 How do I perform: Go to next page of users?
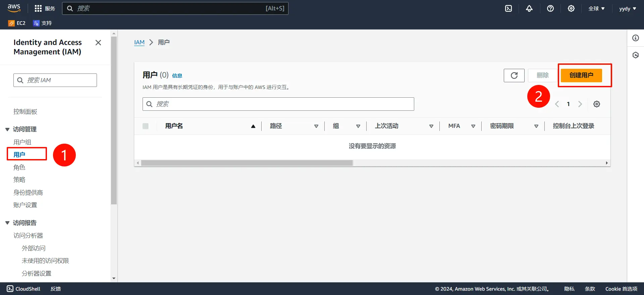tap(580, 104)
